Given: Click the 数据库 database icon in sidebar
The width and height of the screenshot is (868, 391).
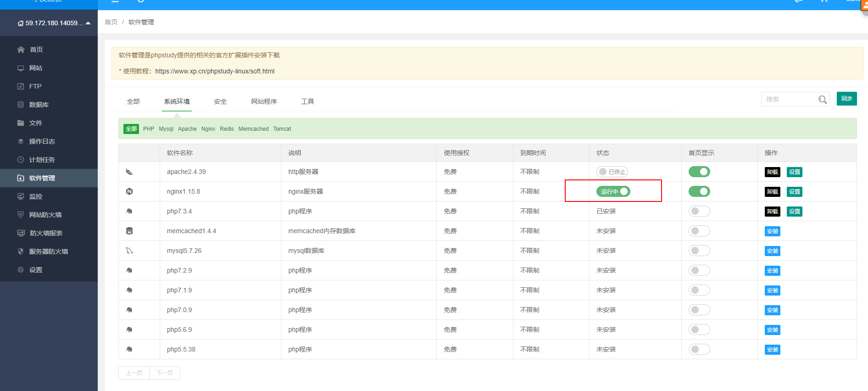Looking at the screenshot, I should [21, 105].
